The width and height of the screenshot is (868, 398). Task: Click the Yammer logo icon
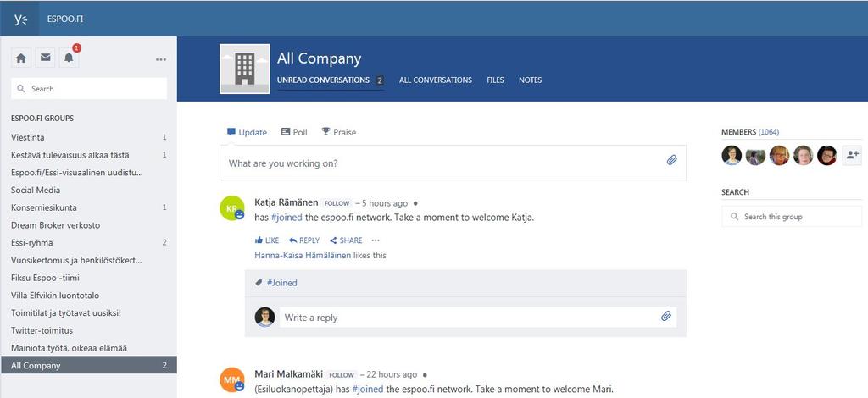click(20, 19)
